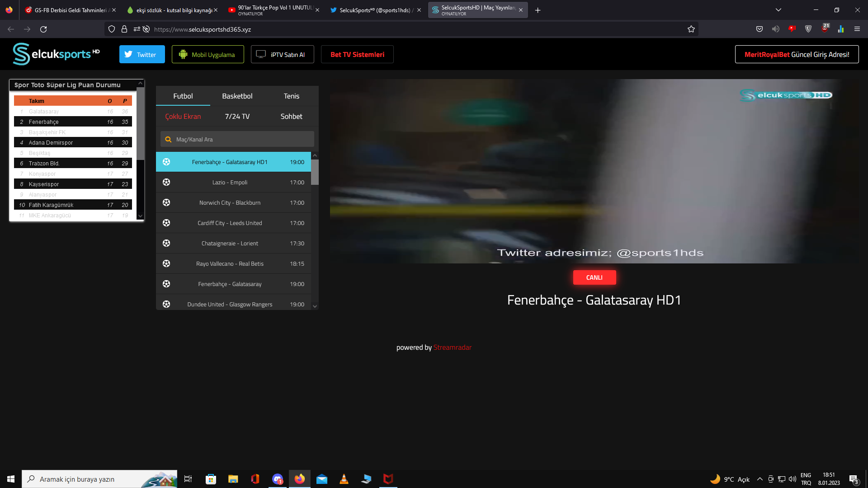The width and height of the screenshot is (868, 488).
Task: Switch to the Basketbol tab
Action: (x=237, y=96)
